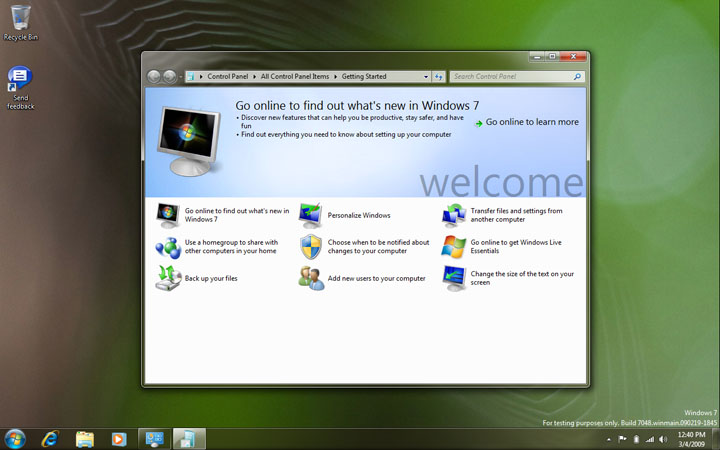Launch Windows Media Player from taskbar
Viewport: 720px width, 450px height.
point(119,439)
